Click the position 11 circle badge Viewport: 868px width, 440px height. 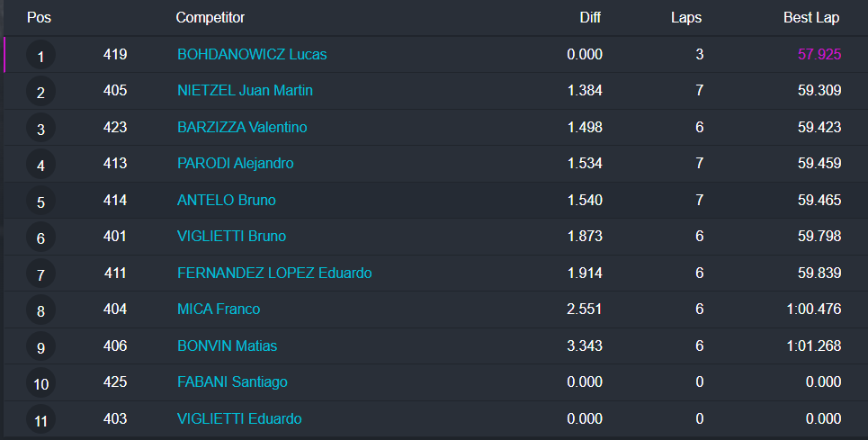click(x=40, y=420)
